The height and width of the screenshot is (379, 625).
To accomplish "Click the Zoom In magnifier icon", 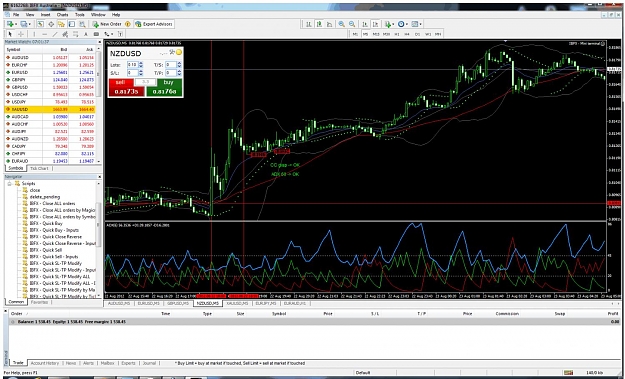I will coord(342,24).
